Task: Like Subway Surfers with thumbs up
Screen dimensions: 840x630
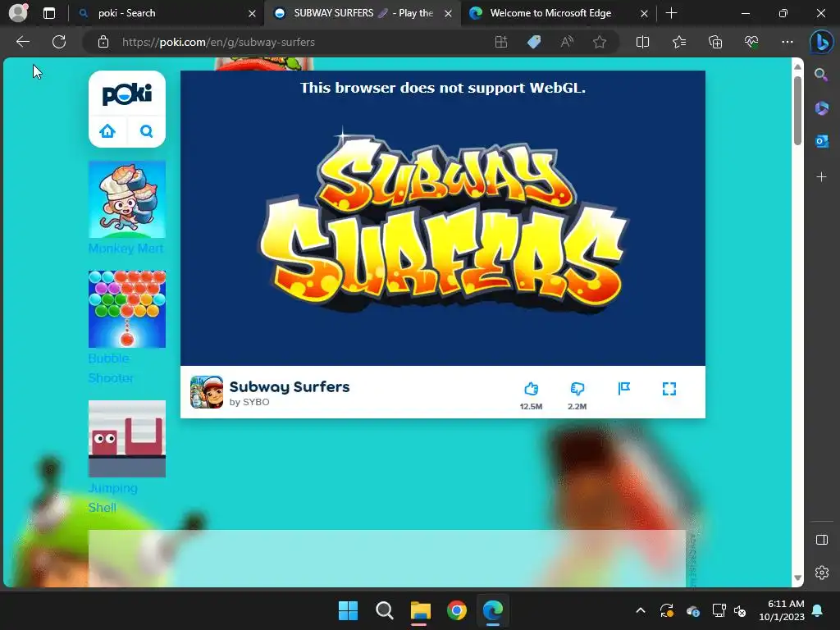Action: pyautogui.click(x=531, y=389)
